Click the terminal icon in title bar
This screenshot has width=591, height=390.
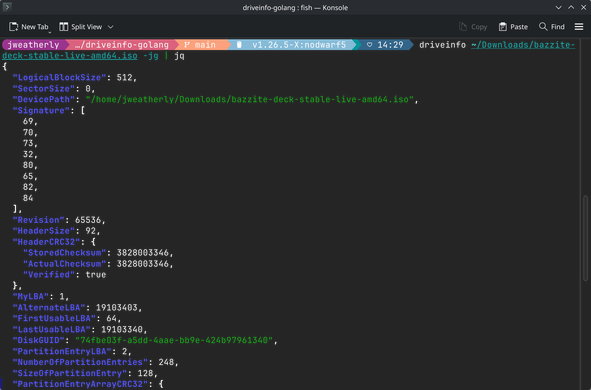click(7, 7)
